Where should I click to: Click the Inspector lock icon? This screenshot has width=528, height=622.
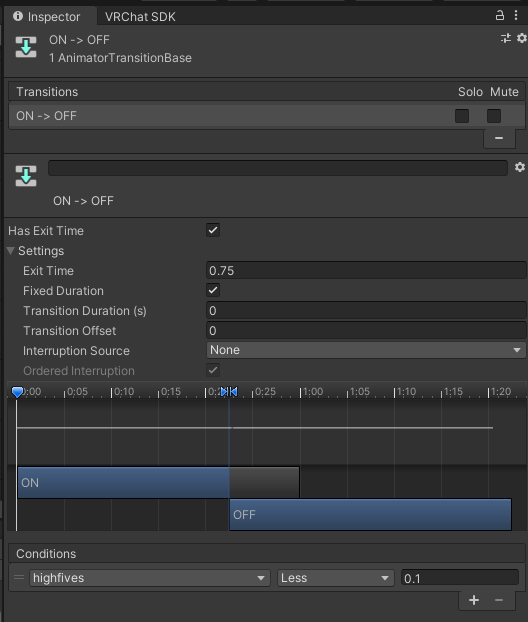tap(499, 15)
